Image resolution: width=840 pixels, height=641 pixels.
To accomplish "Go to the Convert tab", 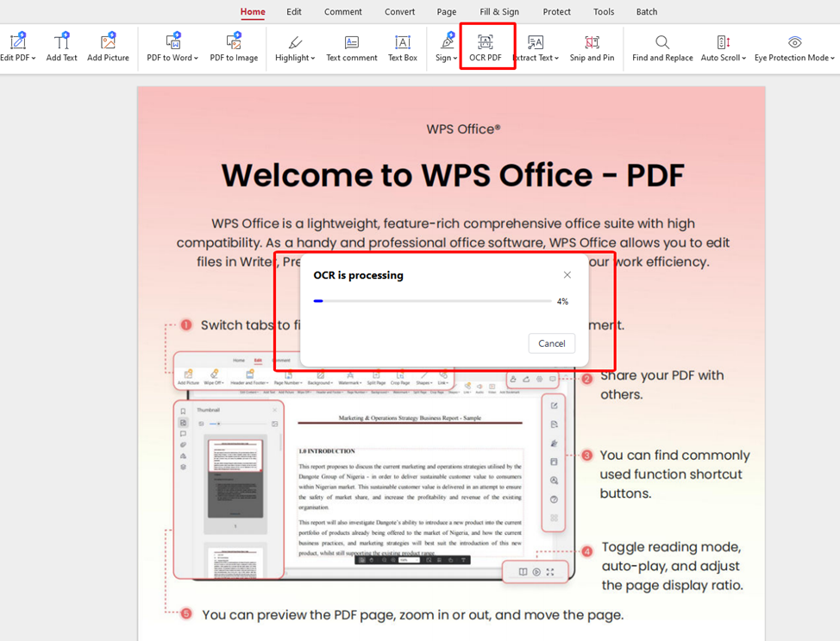I will point(399,12).
